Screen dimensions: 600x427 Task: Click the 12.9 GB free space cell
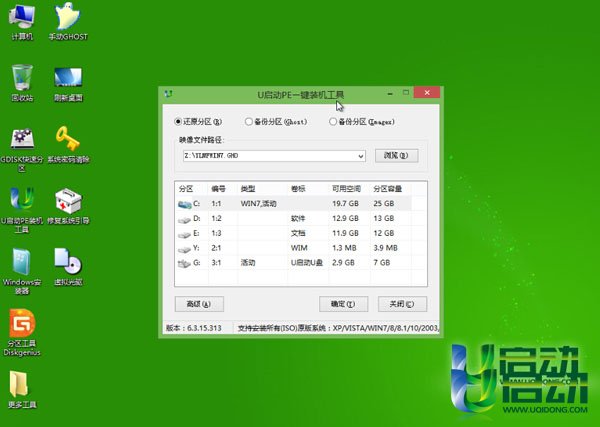pos(346,218)
